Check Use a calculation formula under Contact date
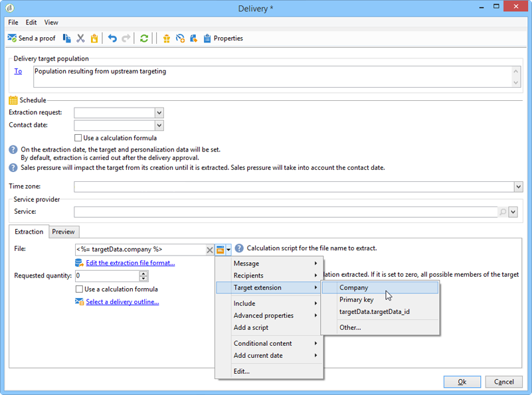Screen dimensions: 532x395 pos(78,138)
